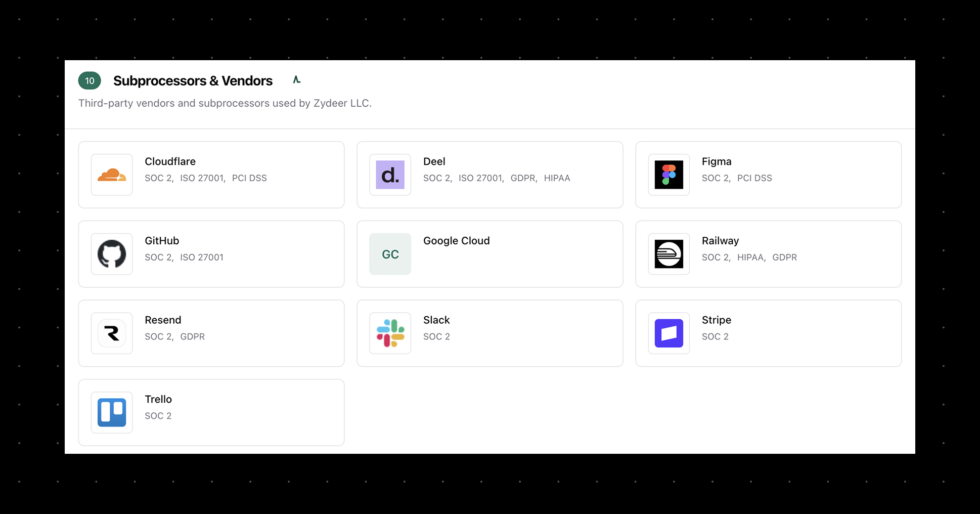Click the Railway logo icon
This screenshot has height=514, width=980.
click(669, 254)
